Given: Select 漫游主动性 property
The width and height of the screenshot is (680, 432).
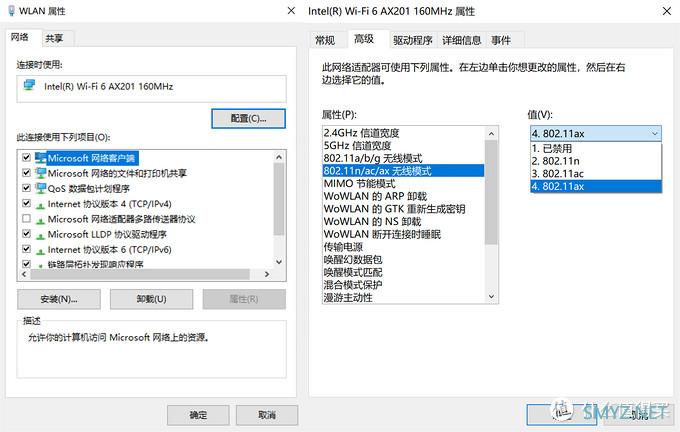Looking at the screenshot, I should click(x=403, y=298).
